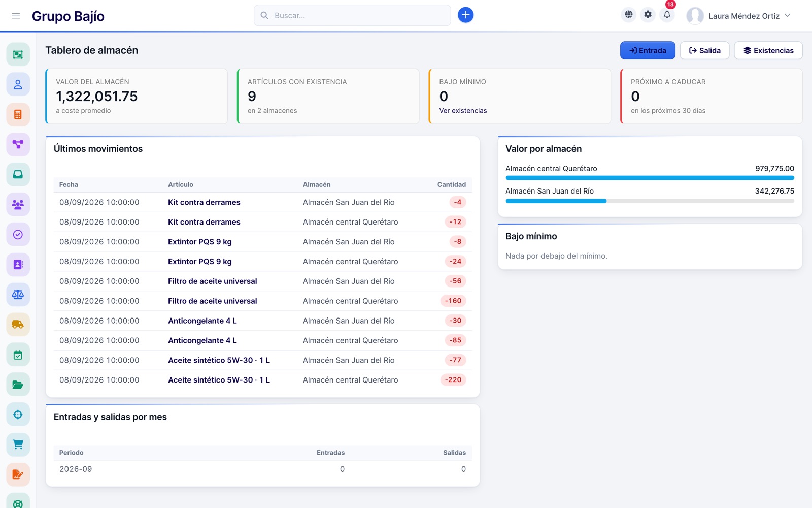
Task: Click the Almacén central Querétaro value bar
Action: (x=650, y=178)
